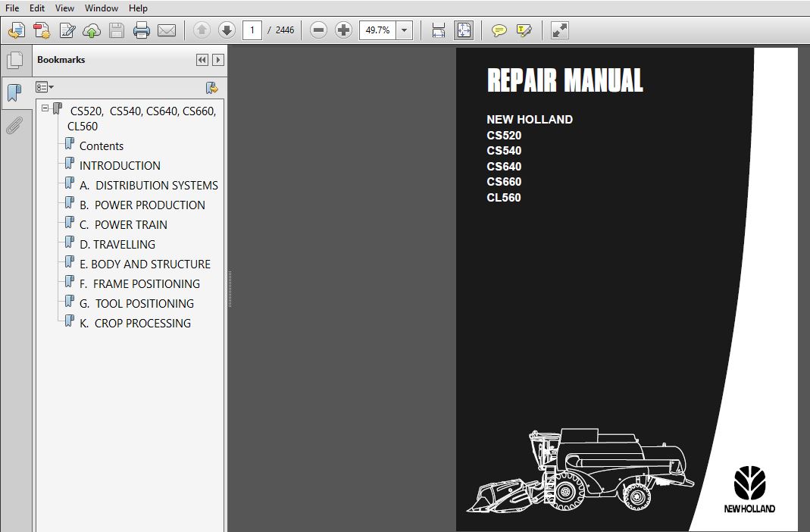Image resolution: width=810 pixels, height=532 pixels.
Task: Jump to C. POWER TRAIN bookmark
Action: (124, 224)
